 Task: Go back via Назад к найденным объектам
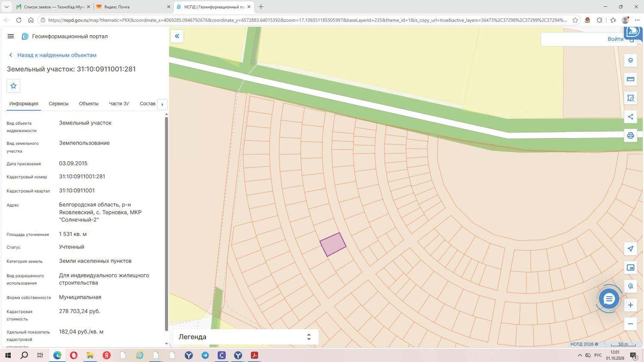pyautogui.click(x=53, y=55)
